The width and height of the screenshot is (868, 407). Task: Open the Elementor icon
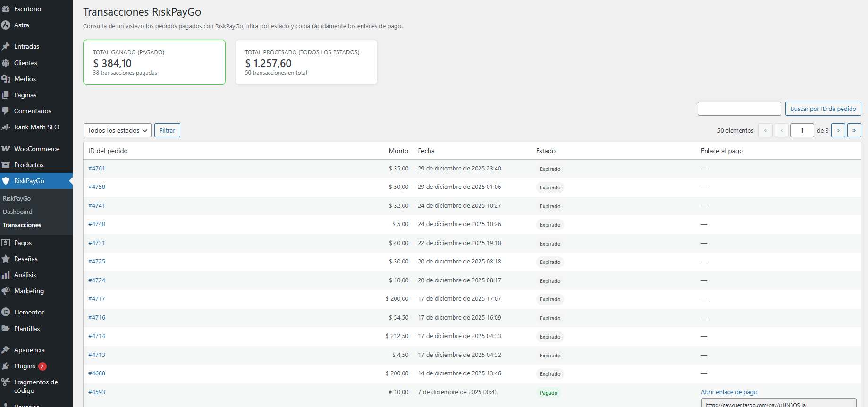tap(6, 312)
